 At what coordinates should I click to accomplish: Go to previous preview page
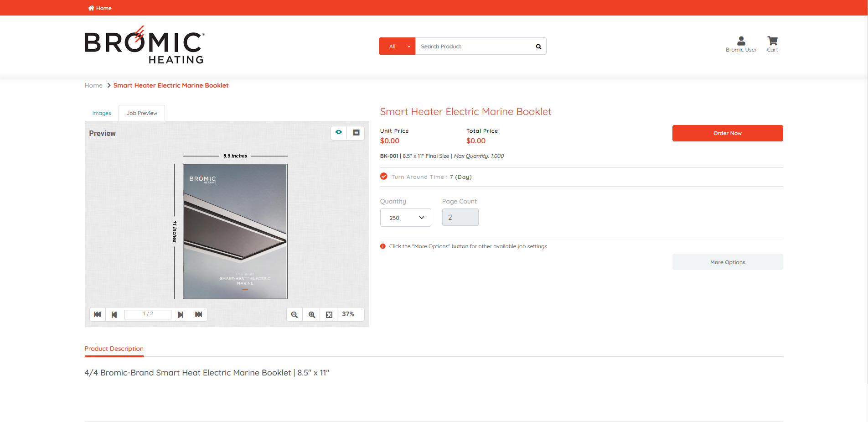pos(114,314)
